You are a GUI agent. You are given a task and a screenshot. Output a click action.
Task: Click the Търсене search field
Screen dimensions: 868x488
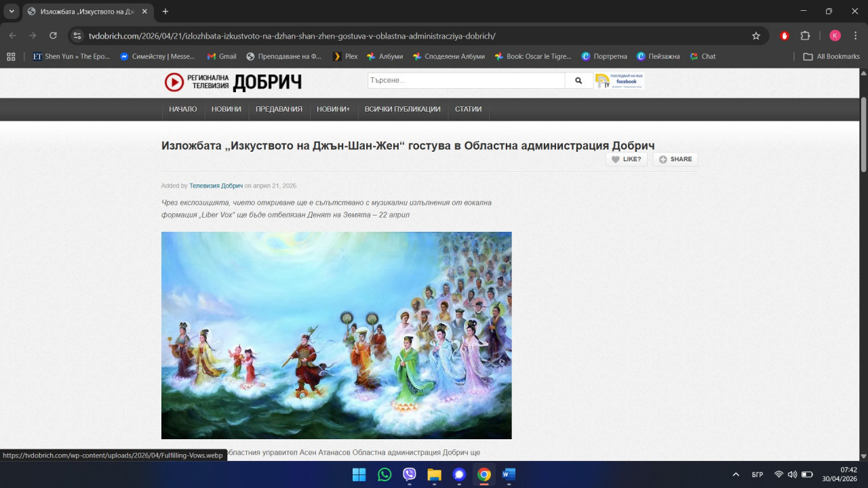click(x=467, y=81)
